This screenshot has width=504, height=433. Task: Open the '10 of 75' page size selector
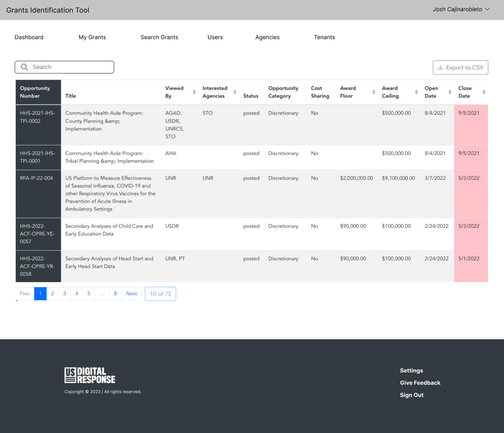[x=160, y=294]
